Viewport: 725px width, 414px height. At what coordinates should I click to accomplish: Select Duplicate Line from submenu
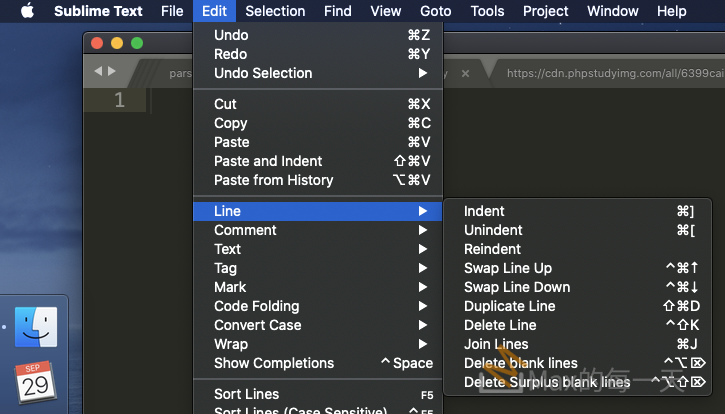[x=509, y=306]
